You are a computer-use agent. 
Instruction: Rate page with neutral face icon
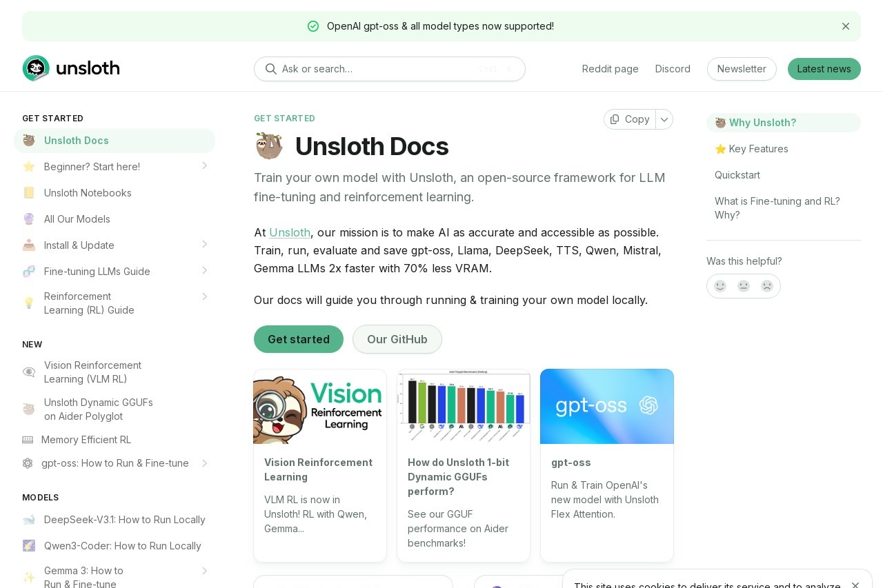744,286
